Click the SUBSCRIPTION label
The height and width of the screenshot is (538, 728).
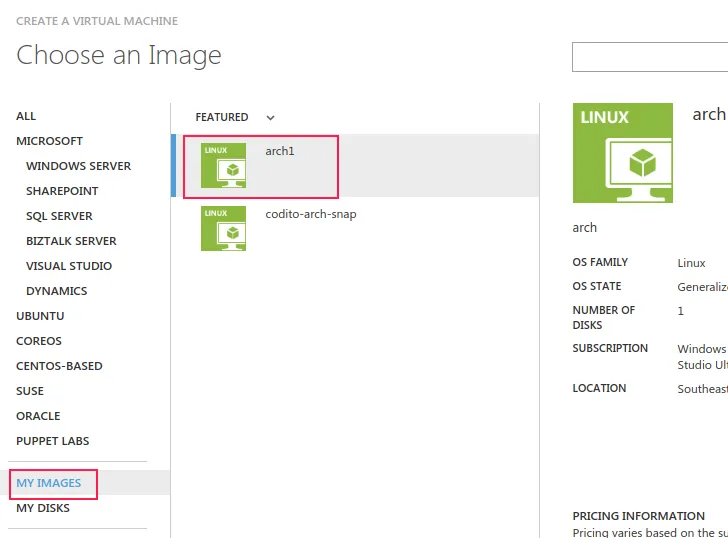click(x=610, y=349)
